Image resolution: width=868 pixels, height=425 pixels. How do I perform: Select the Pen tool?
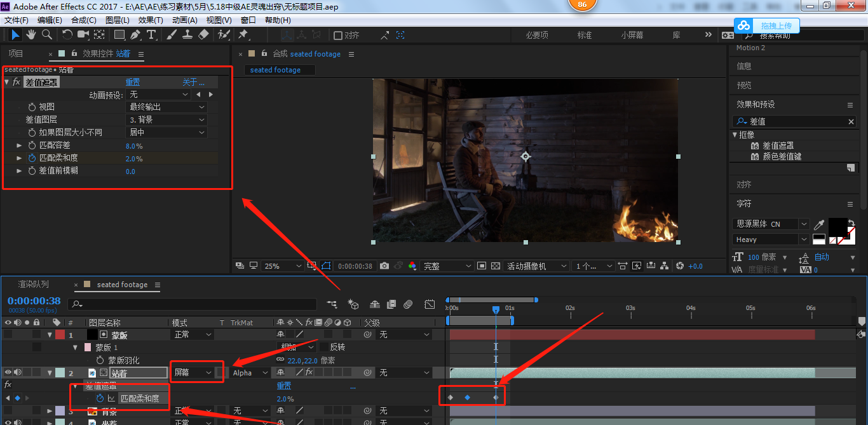point(135,34)
